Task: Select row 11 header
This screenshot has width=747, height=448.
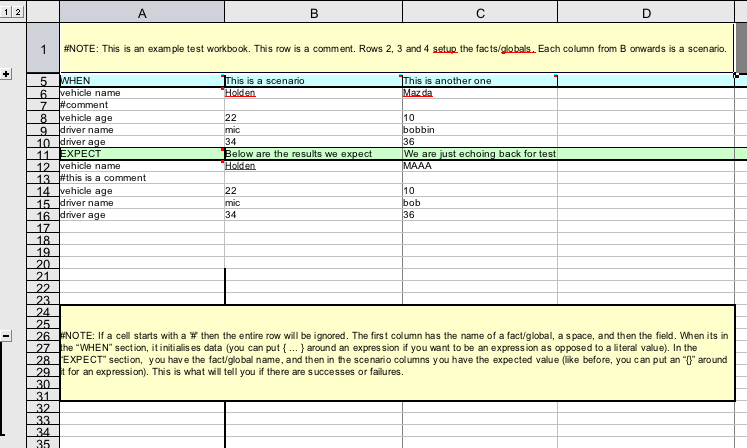Action: (x=43, y=154)
